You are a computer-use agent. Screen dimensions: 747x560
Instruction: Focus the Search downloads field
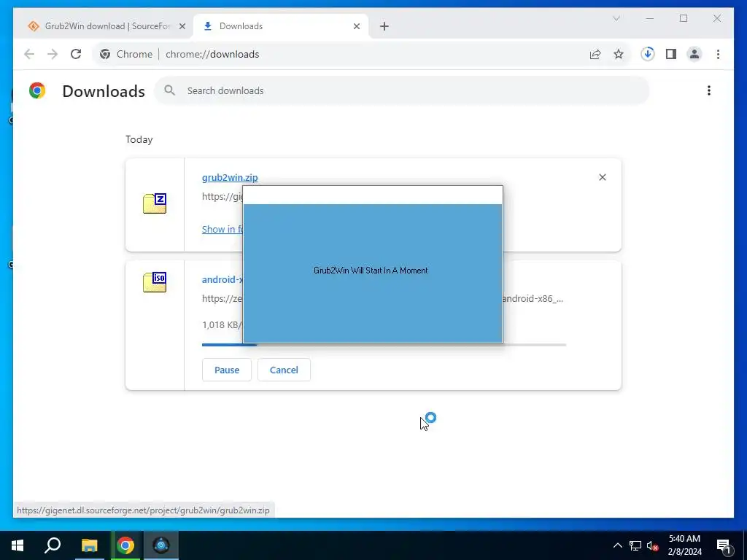click(x=402, y=90)
